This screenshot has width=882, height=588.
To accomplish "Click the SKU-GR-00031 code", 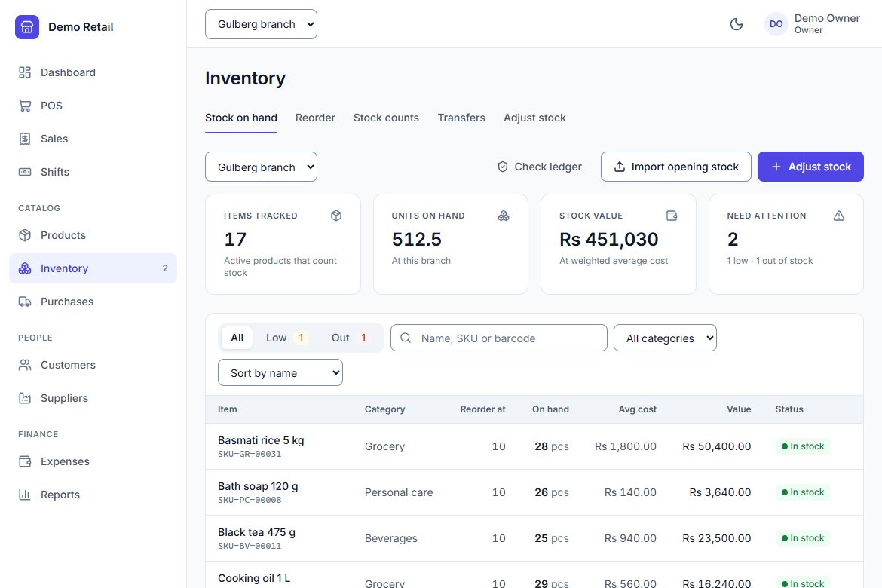I will [250, 454].
